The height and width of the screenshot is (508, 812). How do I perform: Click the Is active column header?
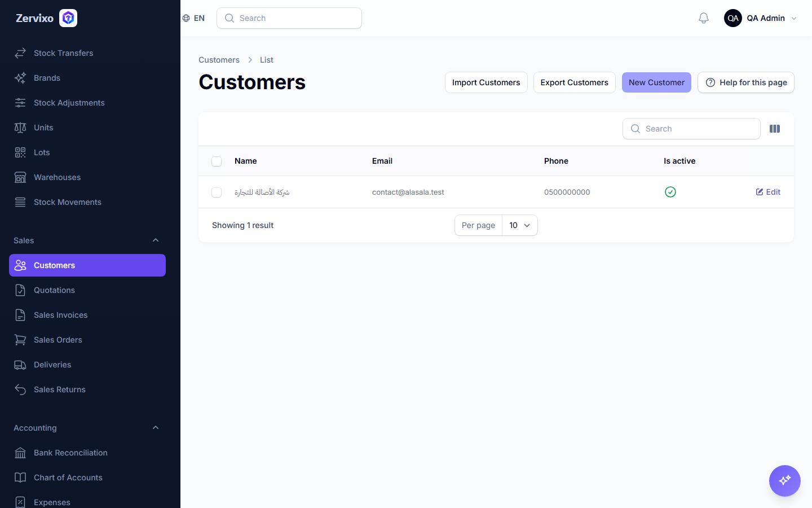pos(679,161)
